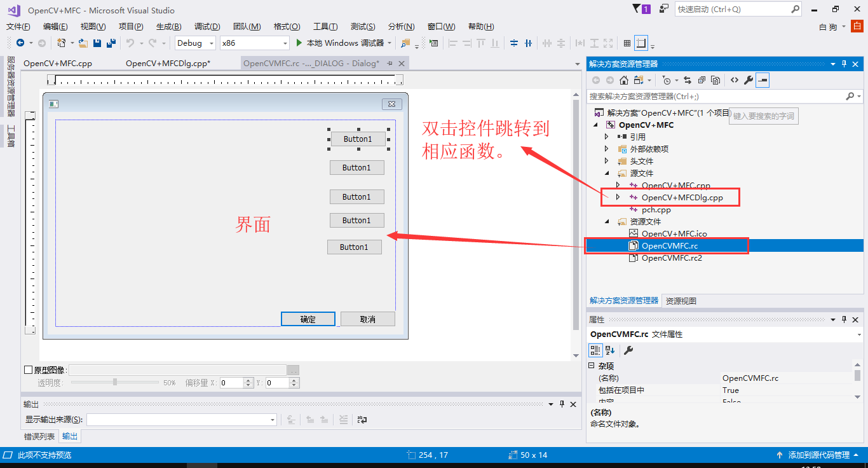868x468 pixels.
Task: Collapse the OpenCV+MFC project node
Action: point(596,125)
